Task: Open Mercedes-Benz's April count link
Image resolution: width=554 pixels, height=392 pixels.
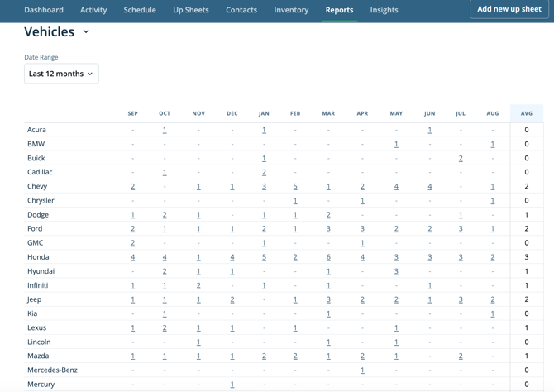Action: coord(362,370)
